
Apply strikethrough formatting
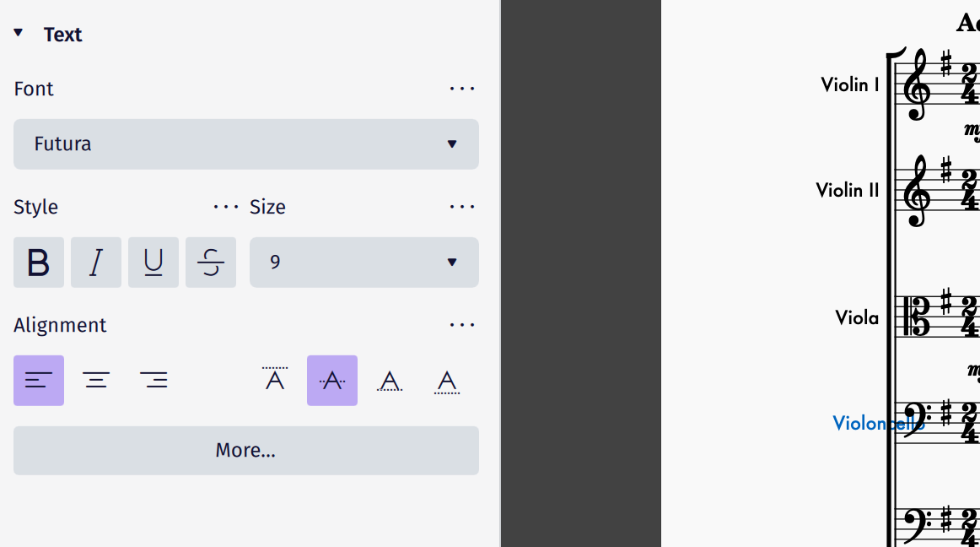pos(210,262)
